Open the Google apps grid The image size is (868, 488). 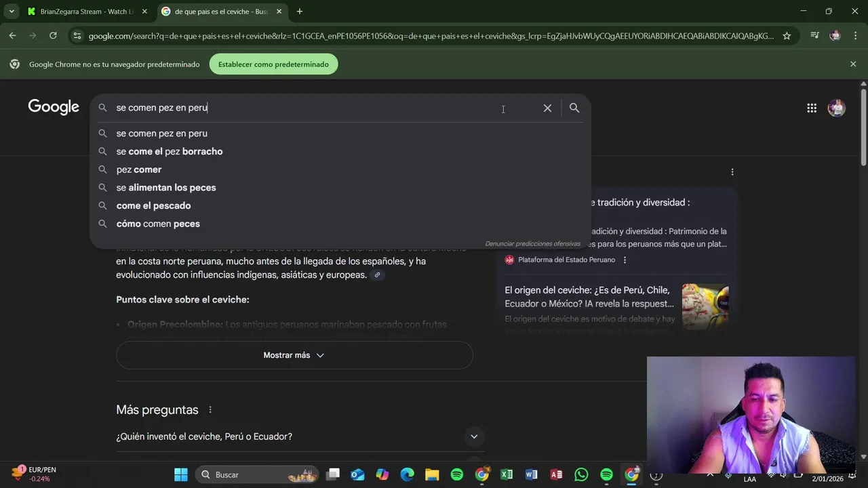click(x=812, y=108)
